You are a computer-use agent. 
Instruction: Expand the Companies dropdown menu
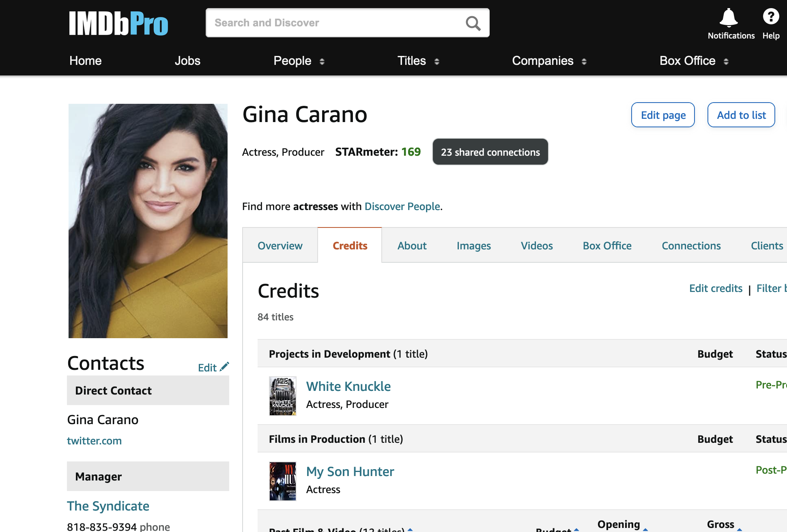coord(549,61)
